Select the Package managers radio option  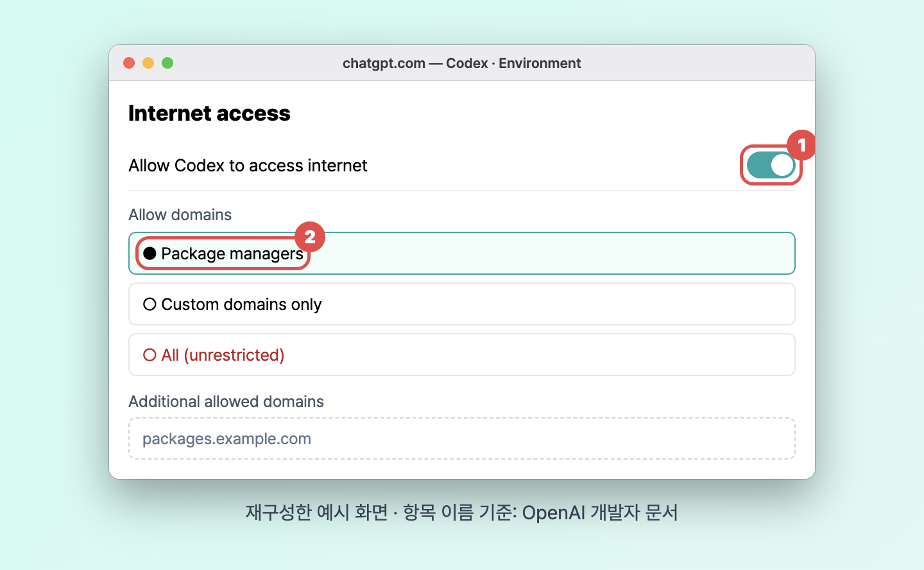[x=461, y=254]
